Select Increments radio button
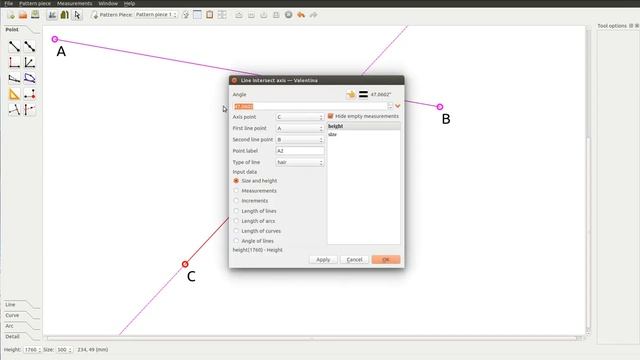The image size is (640, 360). click(x=236, y=201)
